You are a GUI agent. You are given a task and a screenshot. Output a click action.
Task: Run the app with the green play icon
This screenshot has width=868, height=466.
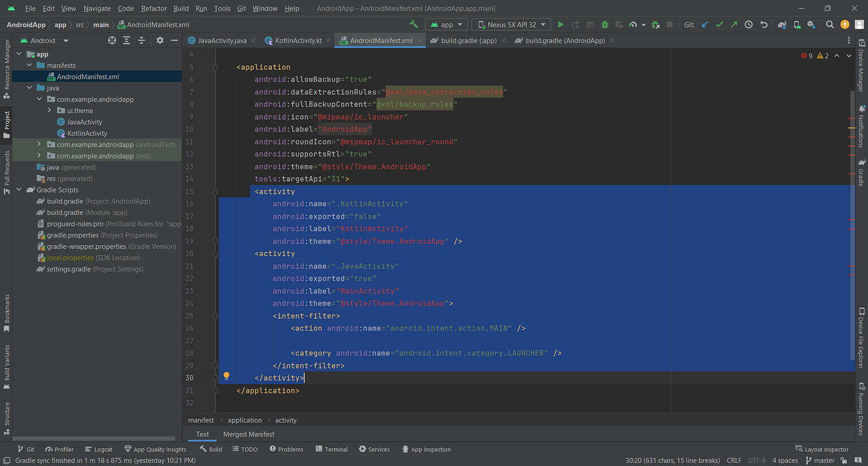[560, 24]
